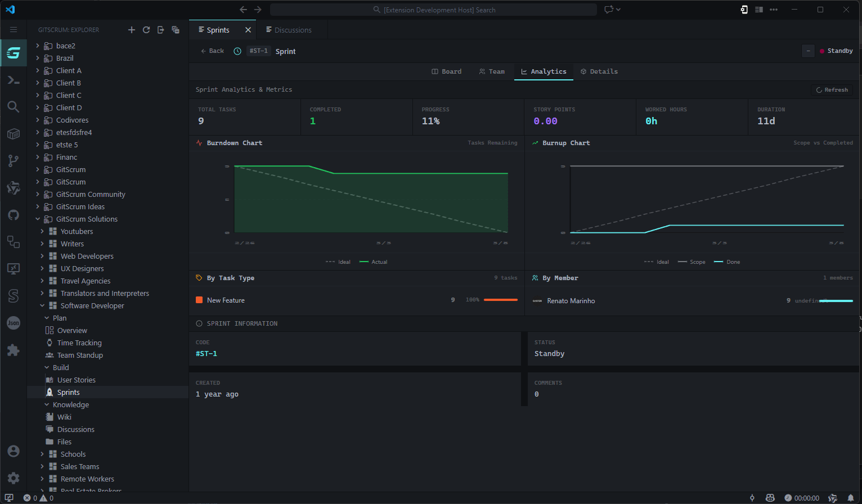
Task: Collapse the Software Developer project
Action: click(x=42, y=305)
